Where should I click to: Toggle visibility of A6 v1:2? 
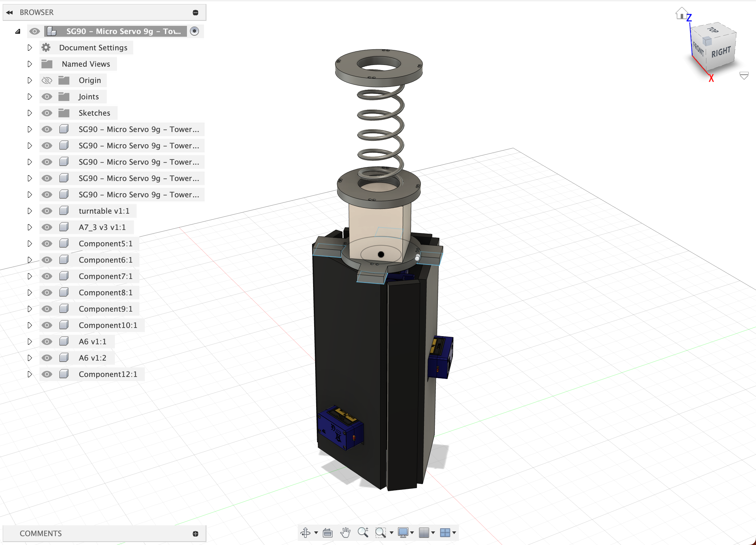(x=47, y=358)
